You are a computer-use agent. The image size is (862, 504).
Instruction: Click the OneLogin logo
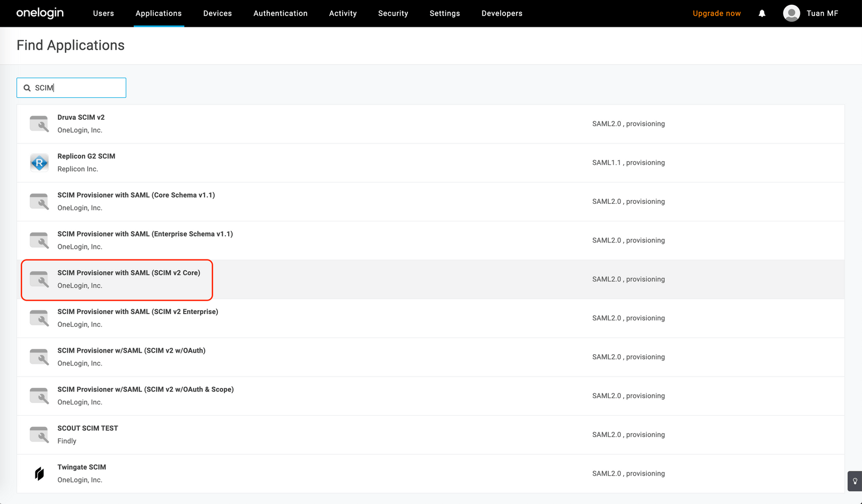[40, 13]
